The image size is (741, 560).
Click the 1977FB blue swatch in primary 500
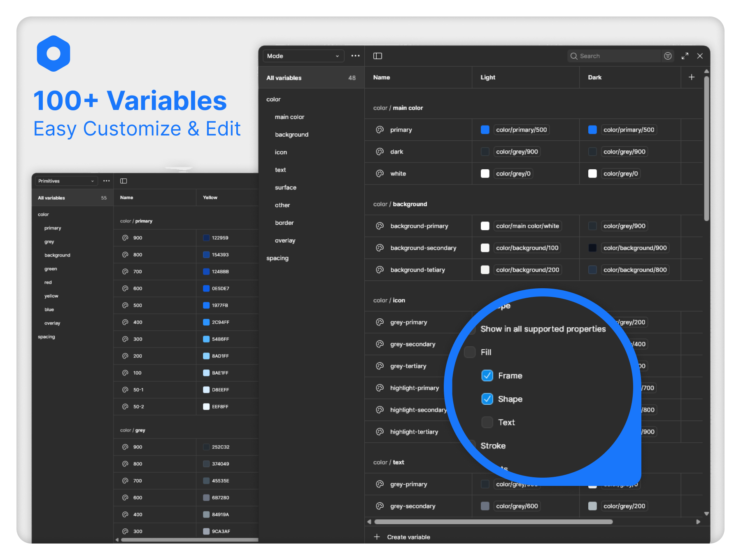tap(206, 306)
